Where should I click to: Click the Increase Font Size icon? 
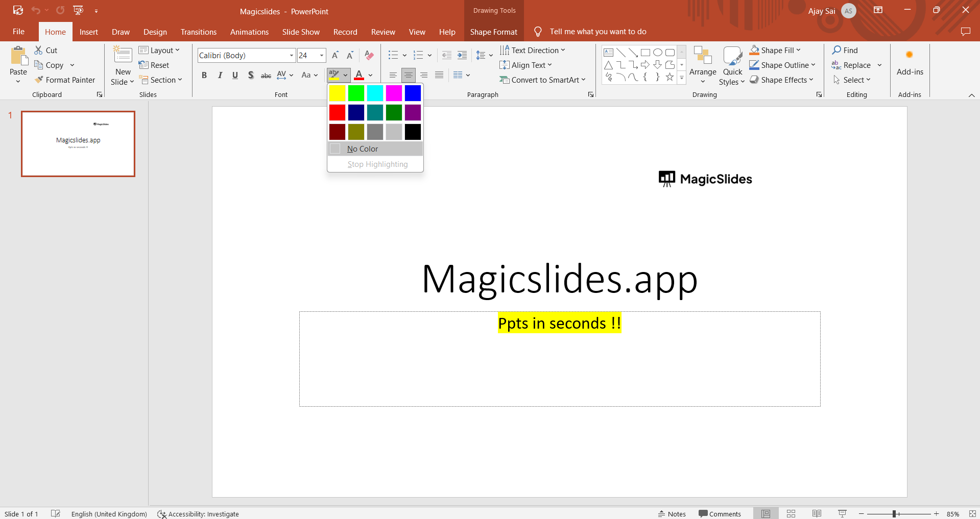pyautogui.click(x=335, y=55)
